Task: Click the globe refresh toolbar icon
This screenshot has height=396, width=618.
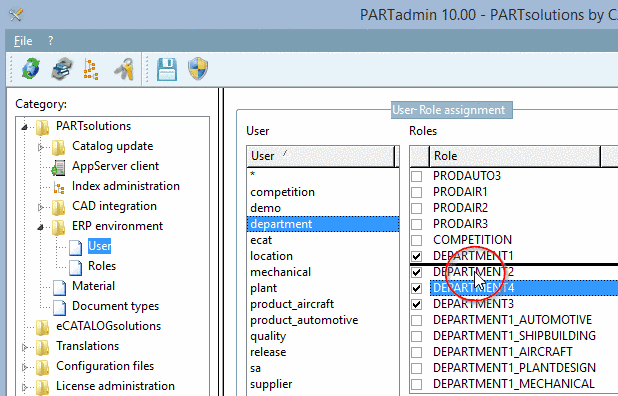Action: click(x=31, y=69)
